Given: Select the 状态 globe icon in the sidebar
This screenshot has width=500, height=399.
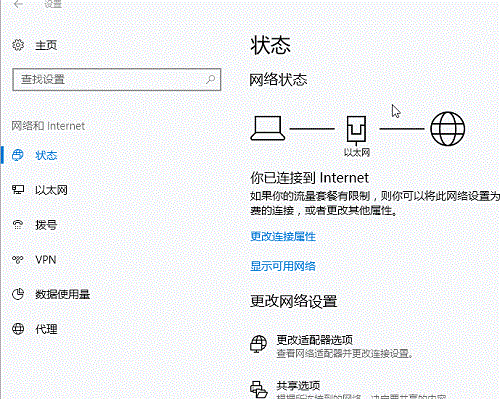Looking at the screenshot, I should [18, 155].
